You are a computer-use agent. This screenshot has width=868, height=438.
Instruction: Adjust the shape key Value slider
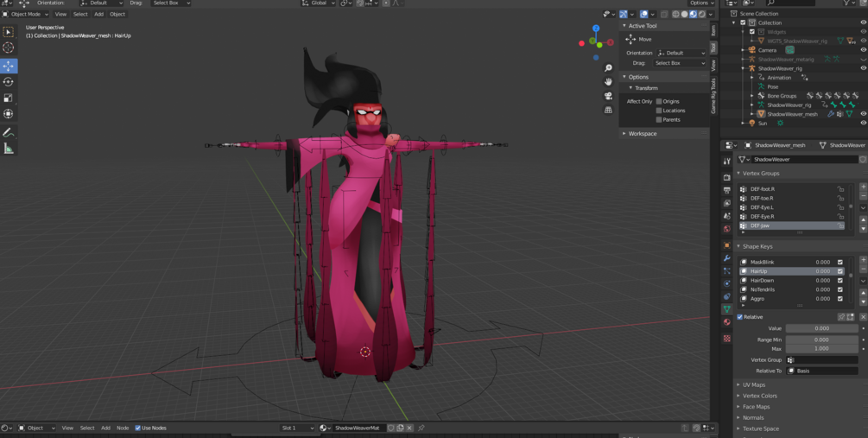point(822,328)
